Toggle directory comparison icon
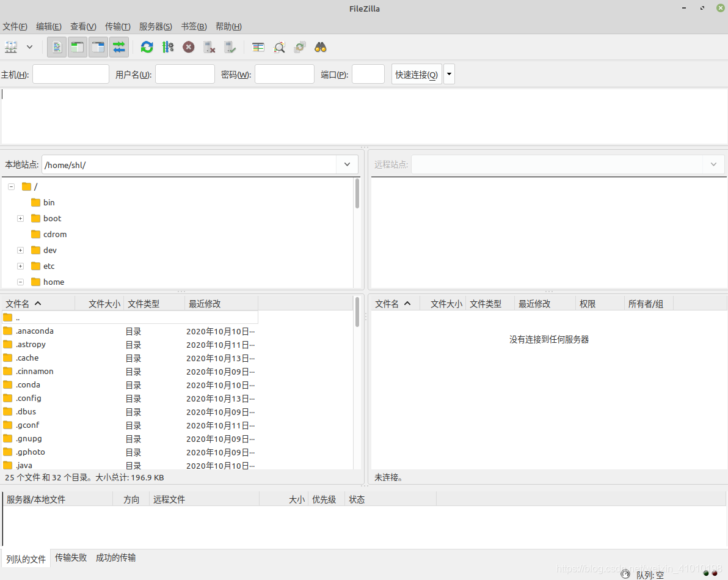The height and width of the screenshot is (580, 728). coord(279,47)
